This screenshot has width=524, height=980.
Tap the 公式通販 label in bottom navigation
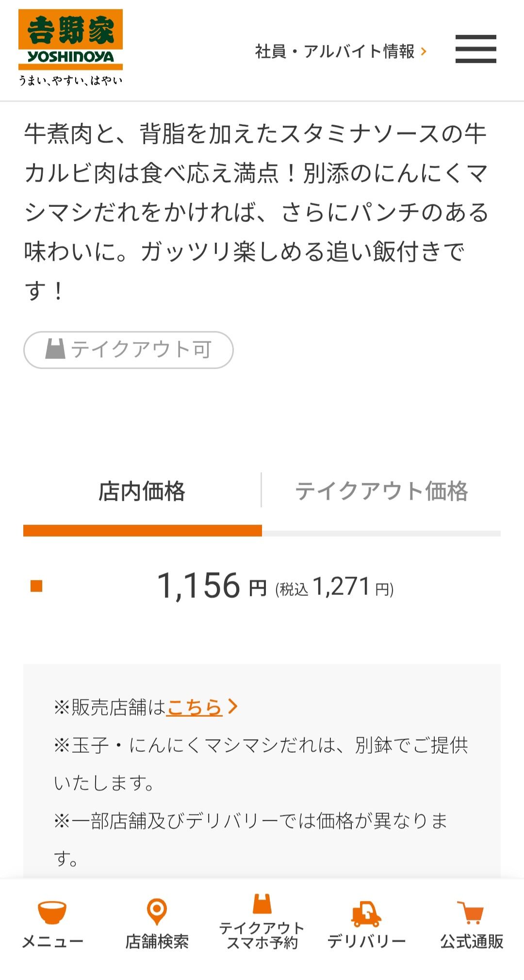(x=471, y=941)
